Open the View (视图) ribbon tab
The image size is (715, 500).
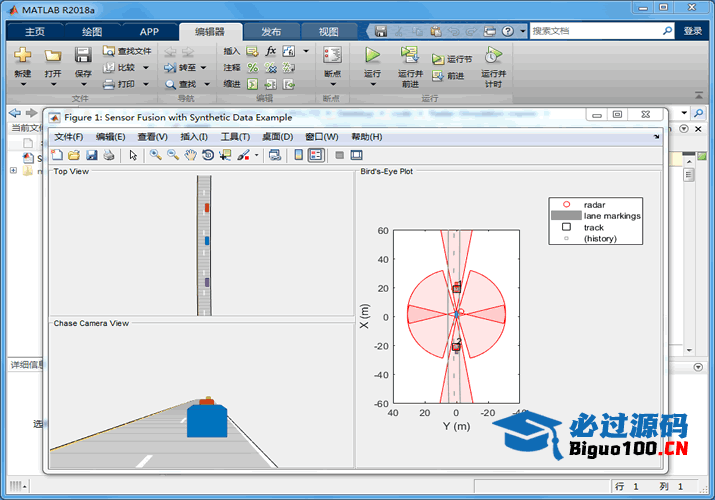(x=328, y=31)
